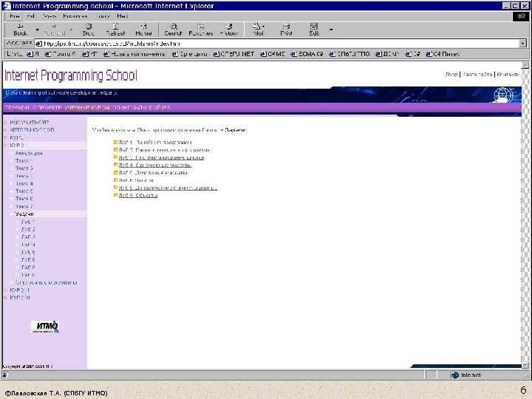The height and width of the screenshot is (399, 532).
Task: Open the Forward button history dropdown arrow
Action: 71,30
